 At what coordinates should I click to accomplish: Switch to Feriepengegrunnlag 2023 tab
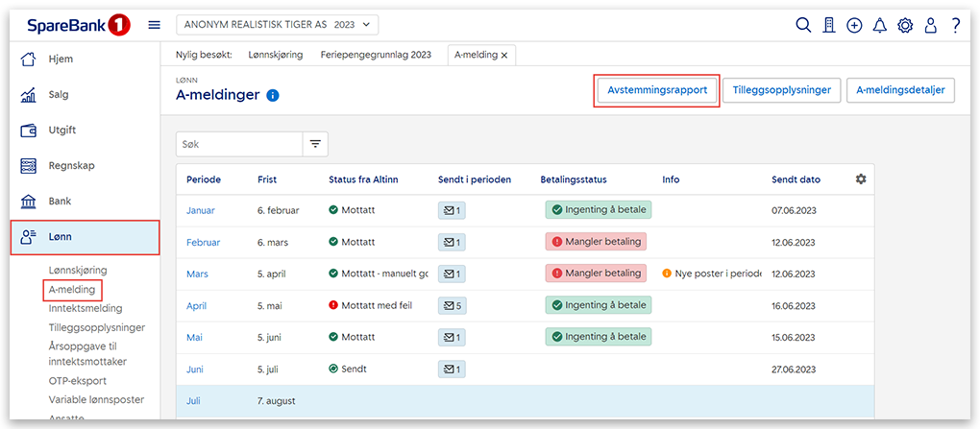tap(376, 55)
